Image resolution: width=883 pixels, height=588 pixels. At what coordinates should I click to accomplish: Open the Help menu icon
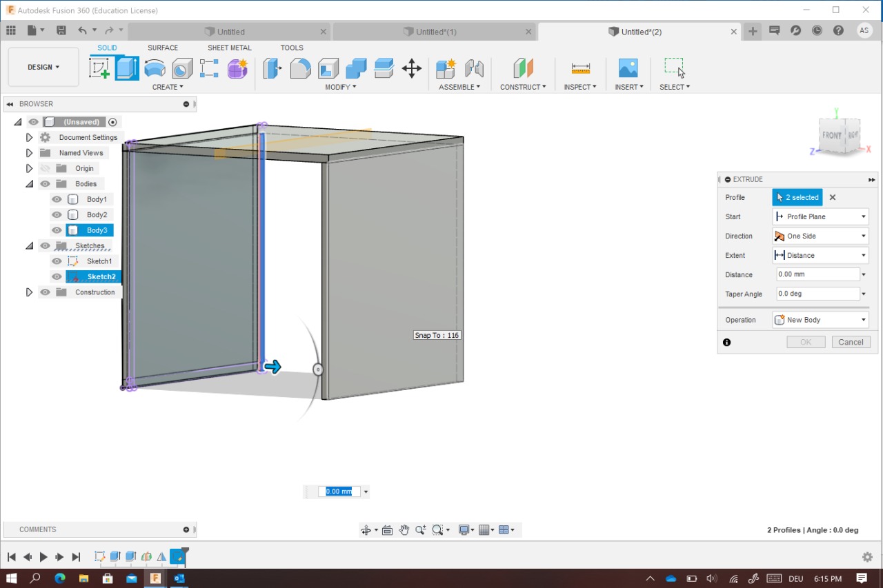click(x=838, y=31)
